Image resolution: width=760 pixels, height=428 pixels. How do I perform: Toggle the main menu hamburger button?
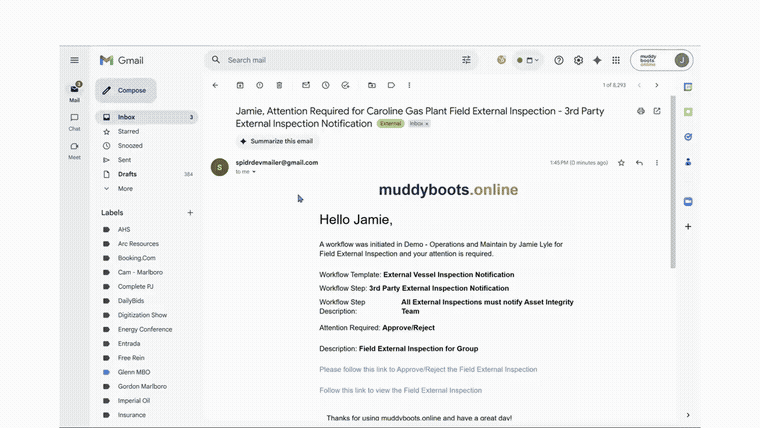pyautogui.click(x=74, y=60)
